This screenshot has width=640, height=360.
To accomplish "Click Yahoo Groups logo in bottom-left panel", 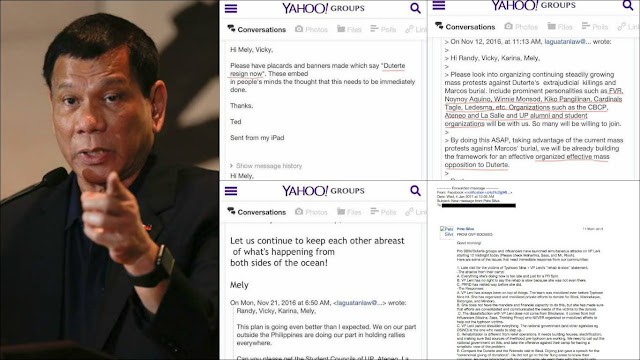I will click(323, 191).
